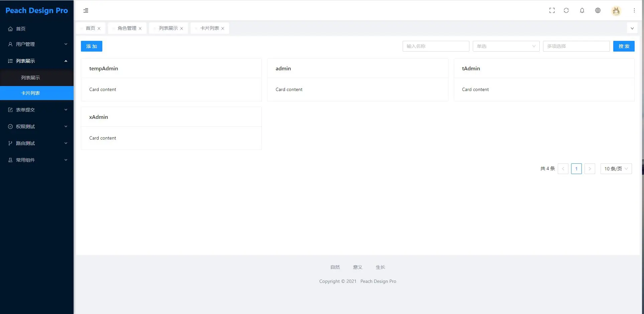Expand 用户管理 submenu chevron

pos(66,44)
